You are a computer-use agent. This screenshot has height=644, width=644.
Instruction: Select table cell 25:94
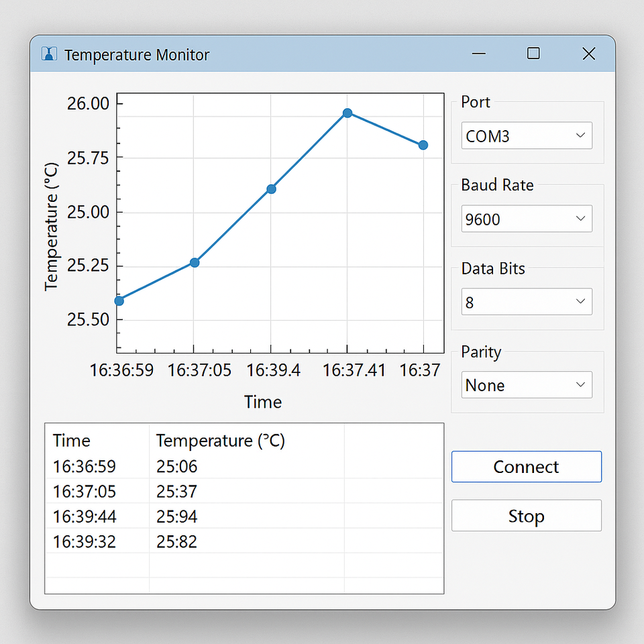click(176, 517)
